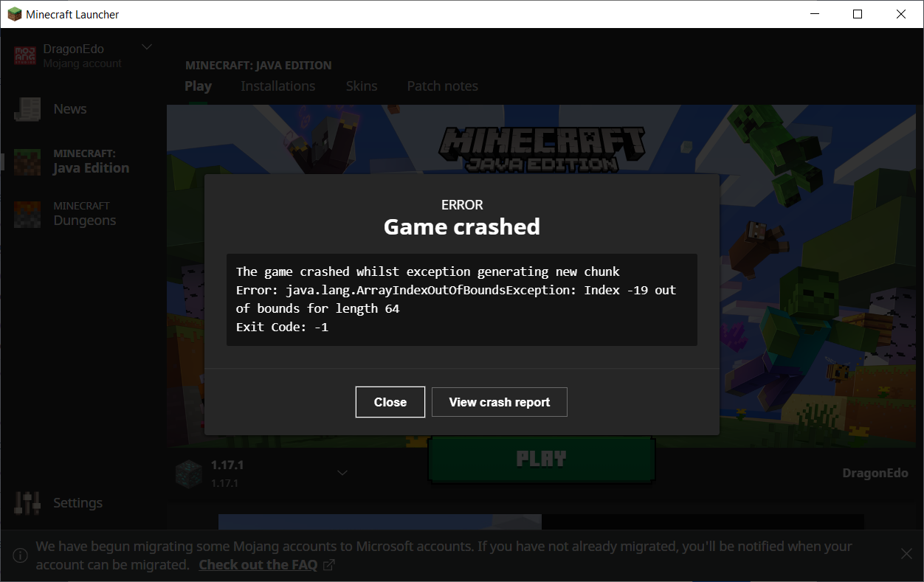Image resolution: width=924 pixels, height=582 pixels.
Task: Click the 1.17.1 installation name
Action: coord(227,465)
